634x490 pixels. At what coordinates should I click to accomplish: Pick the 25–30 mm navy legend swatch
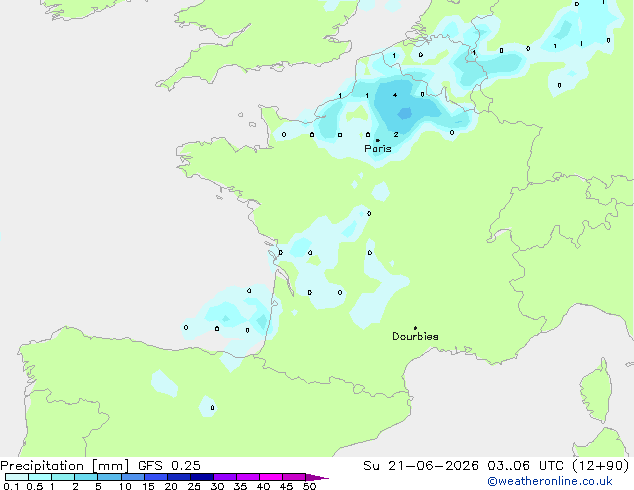[x=201, y=477]
